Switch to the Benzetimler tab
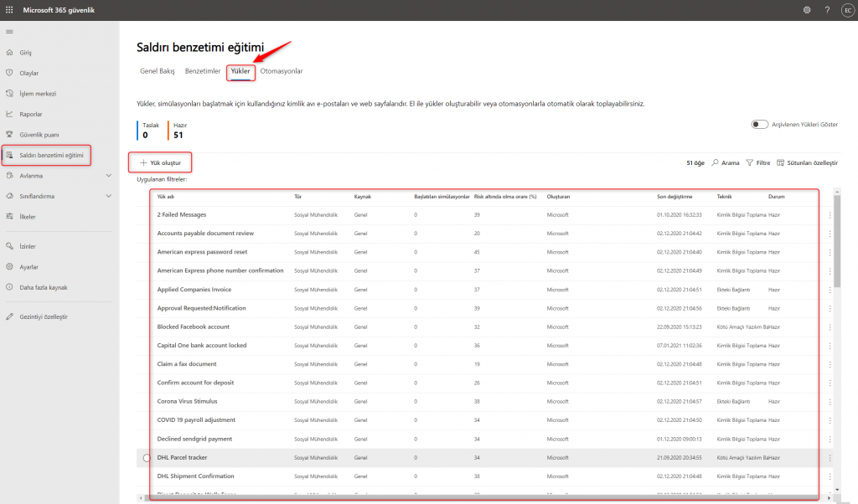Image resolution: width=858 pixels, height=504 pixels. (x=202, y=71)
